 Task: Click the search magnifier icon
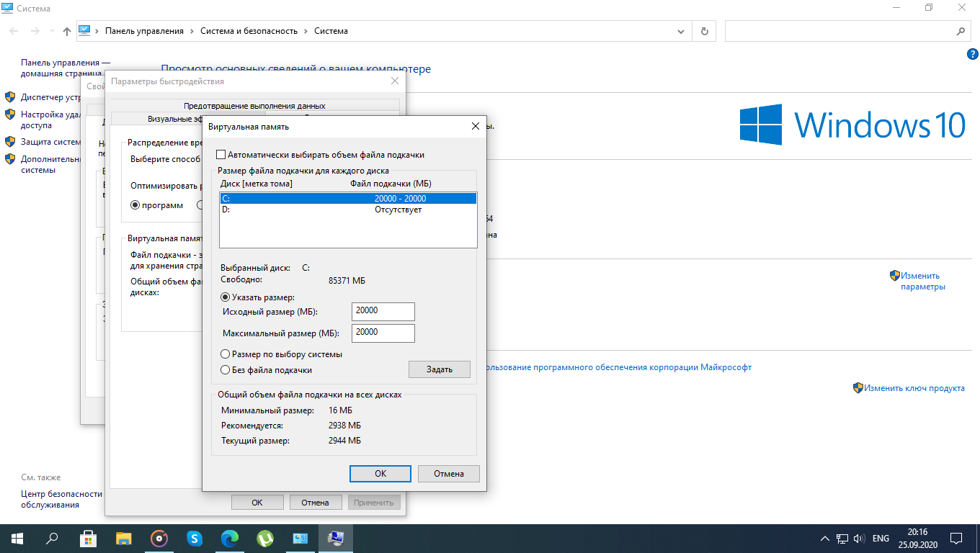coord(961,32)
